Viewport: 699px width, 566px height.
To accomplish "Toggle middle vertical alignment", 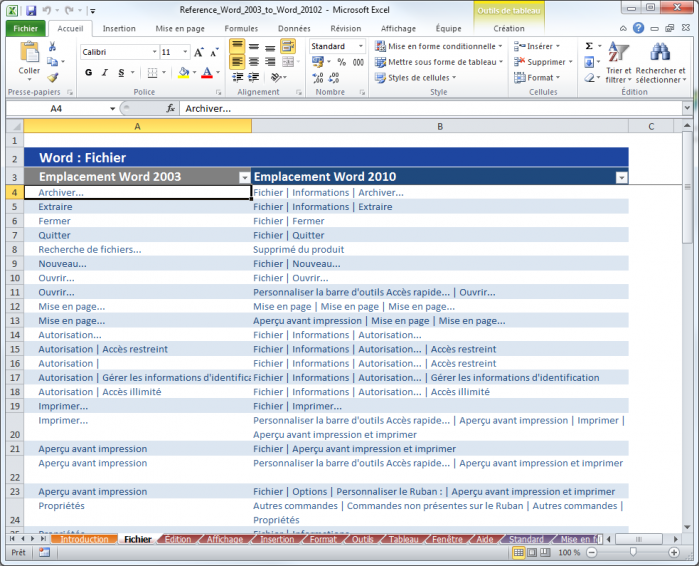I will coord(254,46).
